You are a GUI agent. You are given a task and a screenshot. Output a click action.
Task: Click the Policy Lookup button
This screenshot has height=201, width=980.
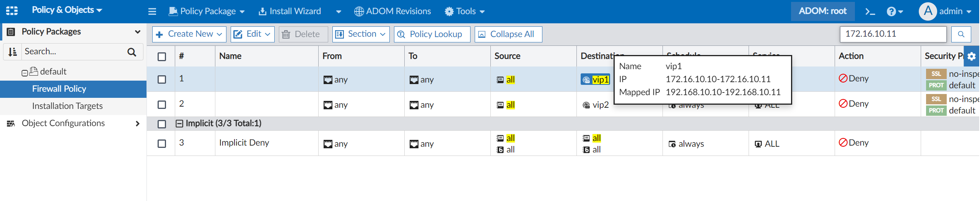[432, 34]
